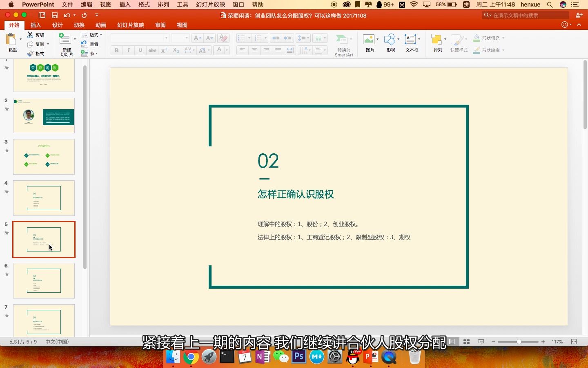
Task: Open the 文件 menu in menu bar
Action: (67, 4)
